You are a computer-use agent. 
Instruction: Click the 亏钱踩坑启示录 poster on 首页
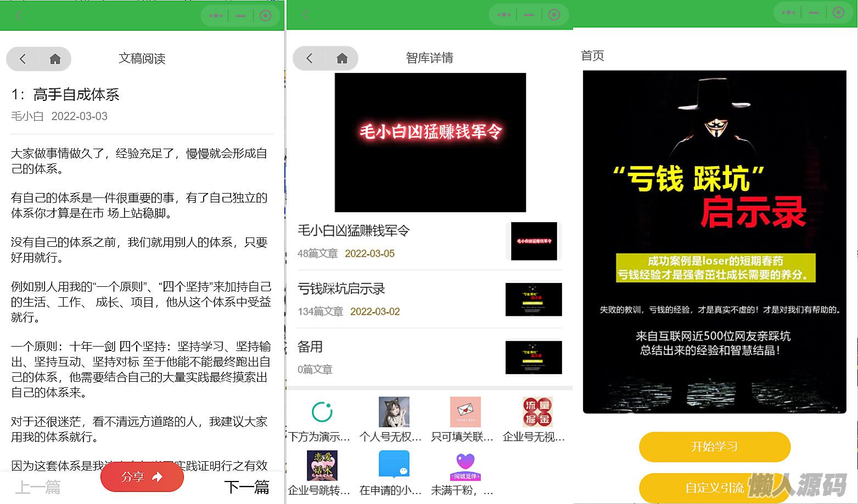tap(715, 242)
